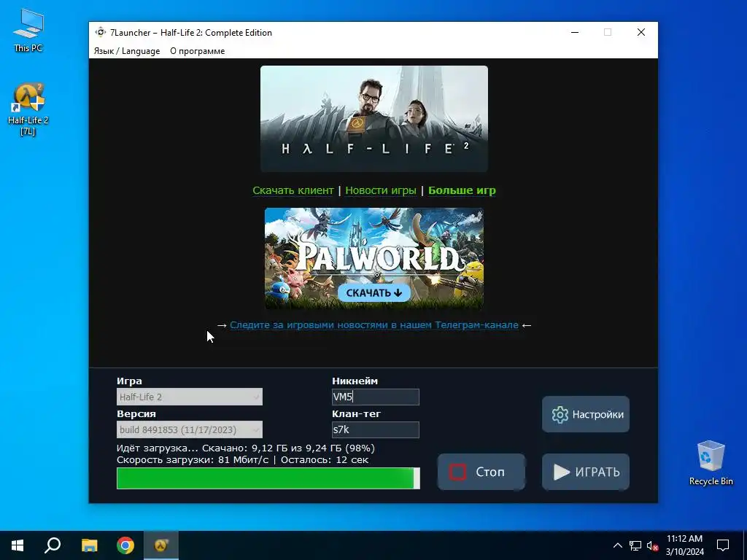
Task: Expand the Версия build 8491853 dropdown
Action: tap(190, 429)
